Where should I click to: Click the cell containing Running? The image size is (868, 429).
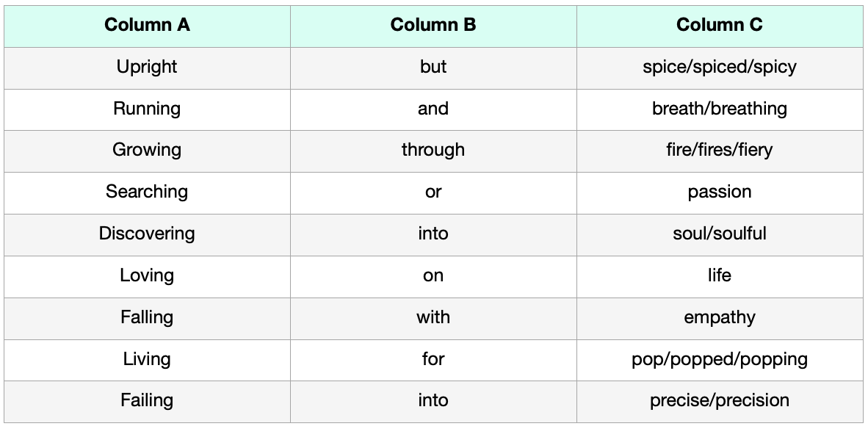[148, 109]
